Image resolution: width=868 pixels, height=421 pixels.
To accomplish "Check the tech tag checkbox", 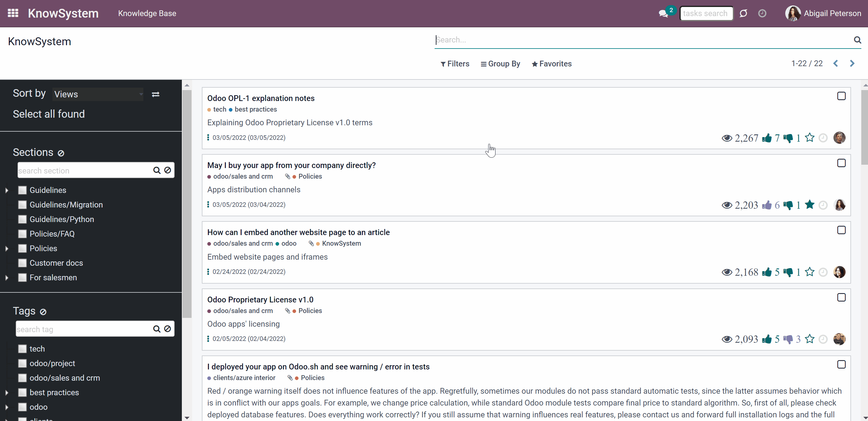I will [x=22, y=349].
